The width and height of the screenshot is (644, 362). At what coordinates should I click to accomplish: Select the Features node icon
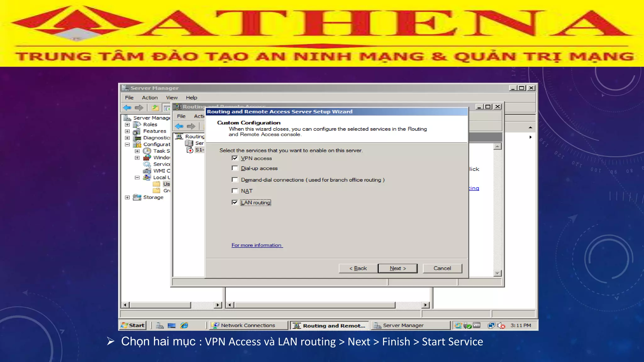[137, 131]
